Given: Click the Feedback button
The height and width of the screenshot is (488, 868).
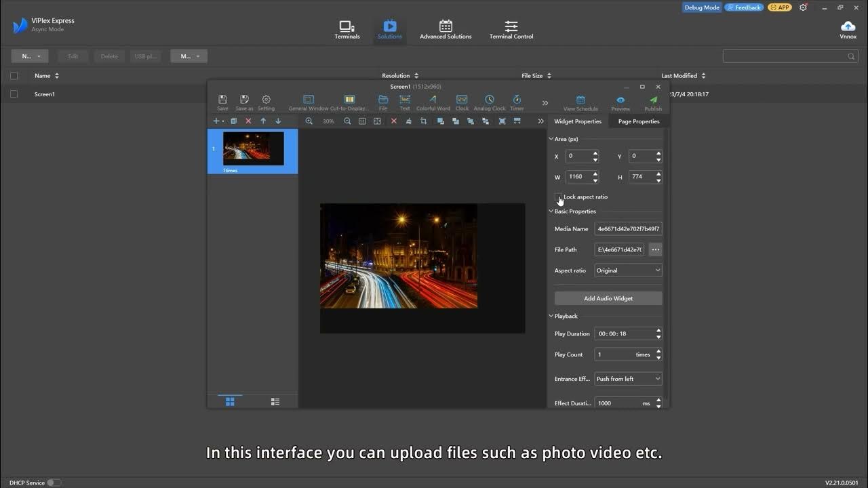Looking at the screenshot, I should point(744,7).
